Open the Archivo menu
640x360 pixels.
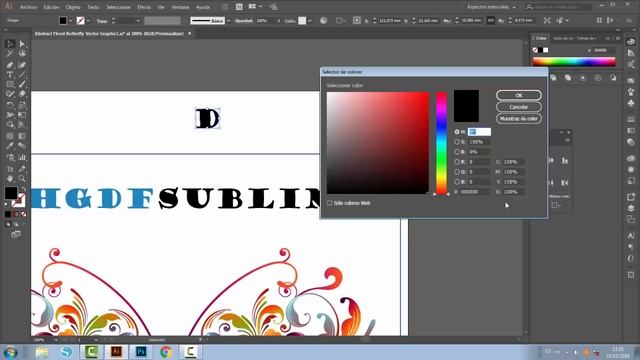pyautogui.click(x=29, y=7)
